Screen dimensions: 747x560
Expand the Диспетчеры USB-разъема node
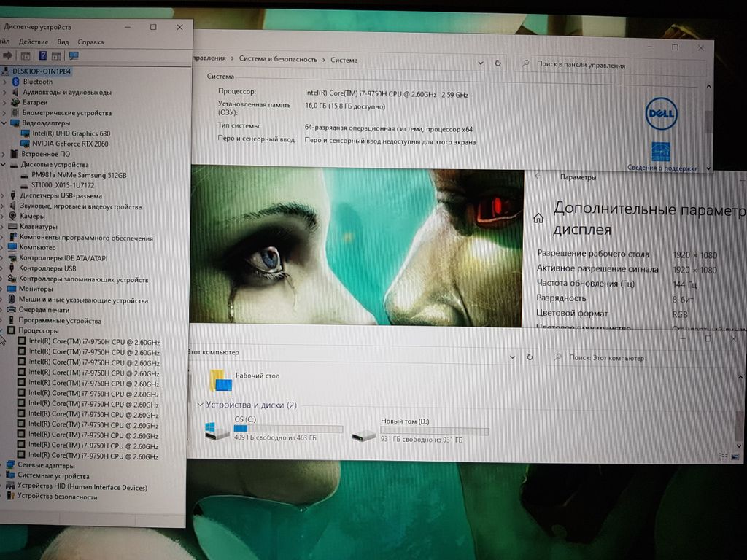click(4, 195)
